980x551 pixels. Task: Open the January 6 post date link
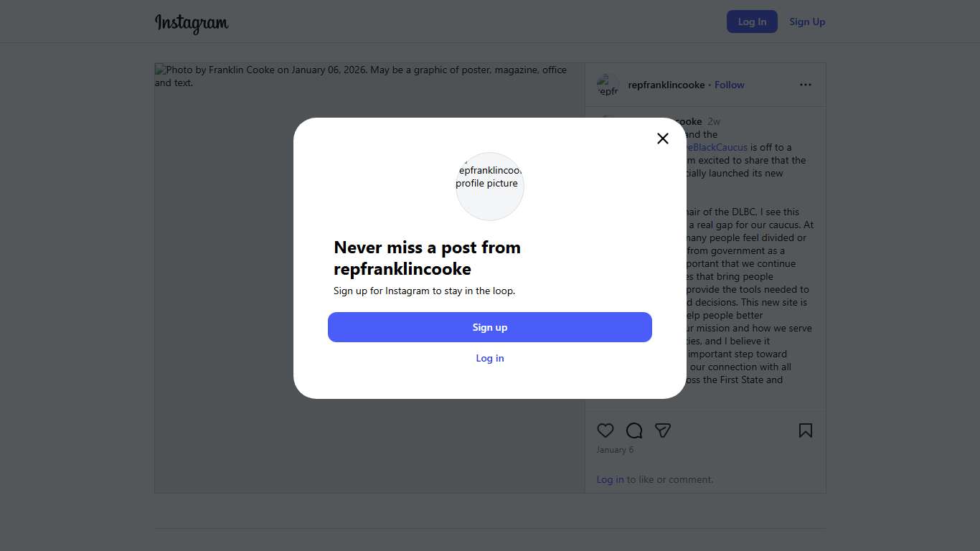[615, 450]
